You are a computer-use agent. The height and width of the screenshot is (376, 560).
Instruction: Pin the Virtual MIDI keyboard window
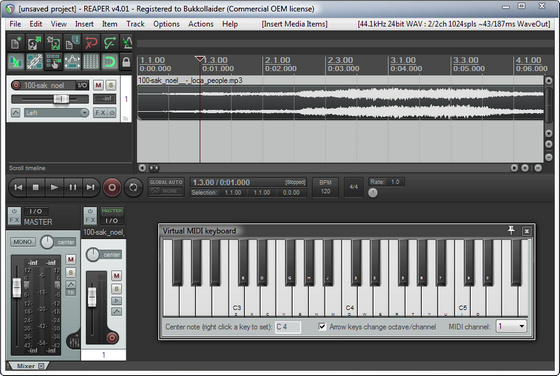click(511, 231)
